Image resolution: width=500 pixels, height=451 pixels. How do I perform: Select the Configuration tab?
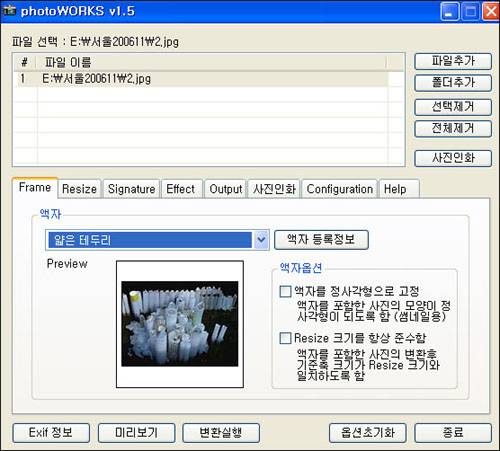click(340, 189)
